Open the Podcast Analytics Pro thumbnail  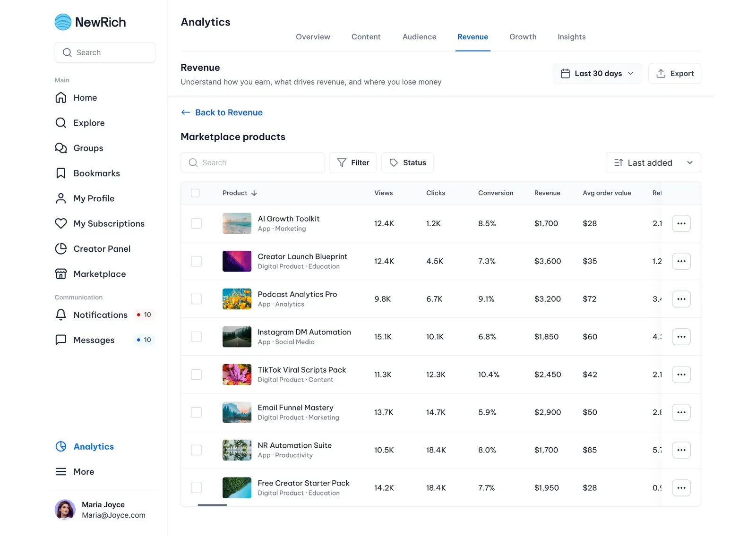(237, 299)
